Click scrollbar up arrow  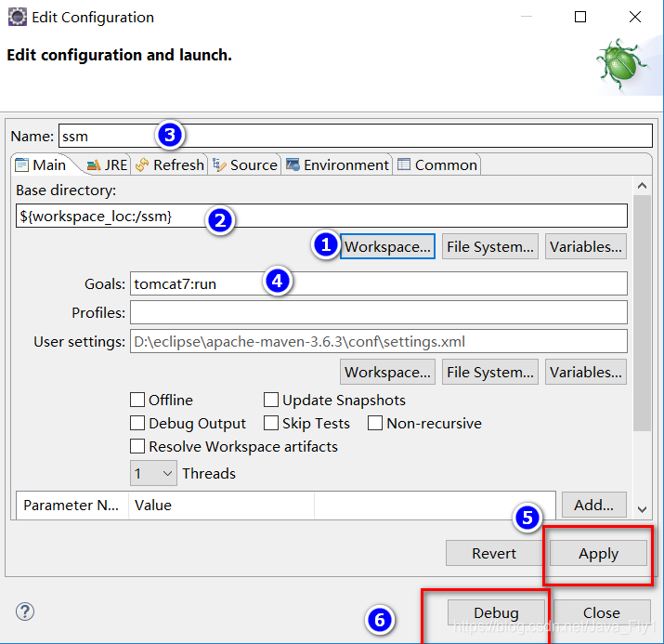[642, 186]
